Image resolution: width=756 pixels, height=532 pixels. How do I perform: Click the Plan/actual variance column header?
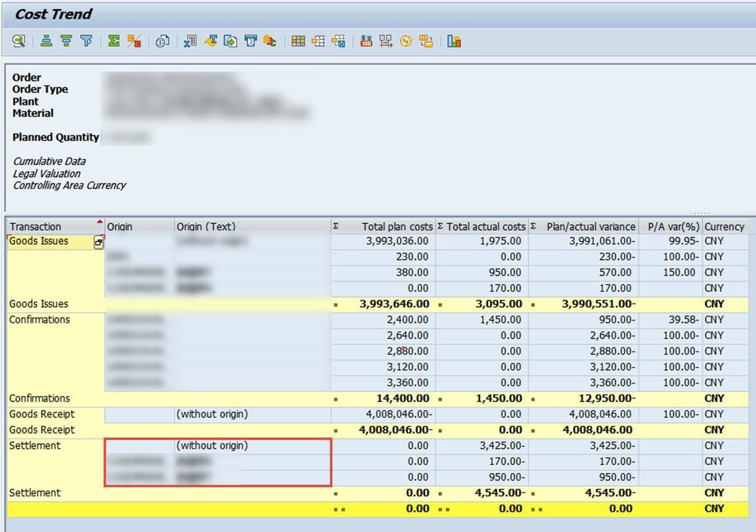(x=584, y=226)
